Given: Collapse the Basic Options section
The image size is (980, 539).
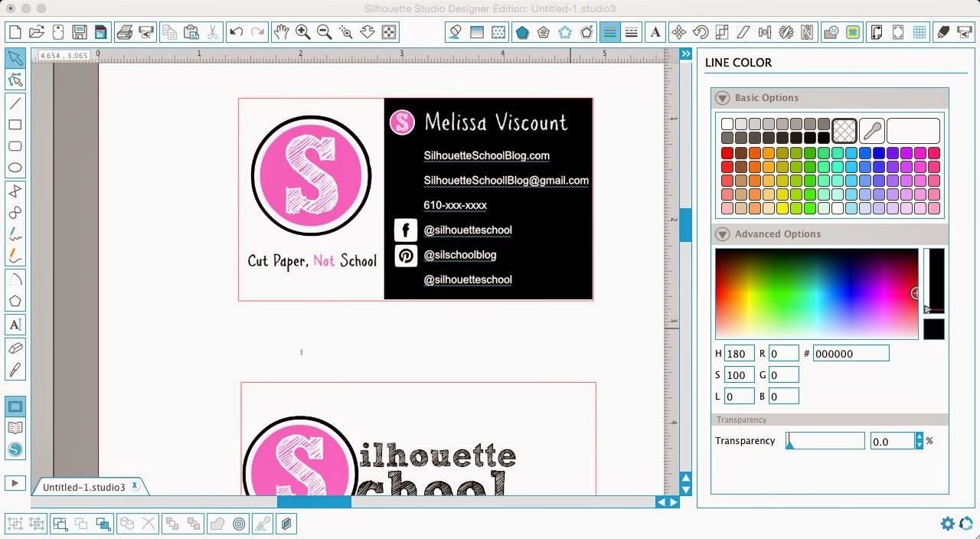Looking at the screenshot, I should [722, 98].
